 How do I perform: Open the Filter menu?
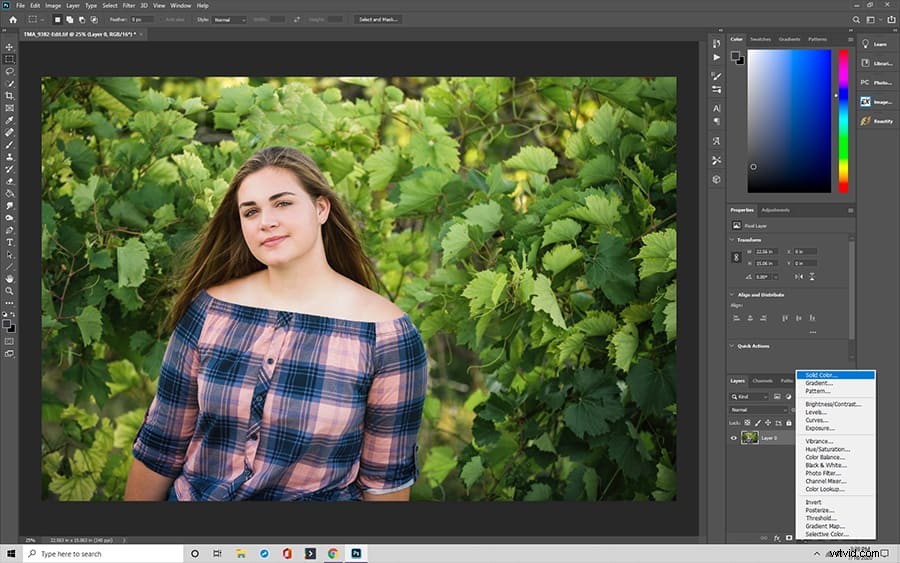point(129,5)
